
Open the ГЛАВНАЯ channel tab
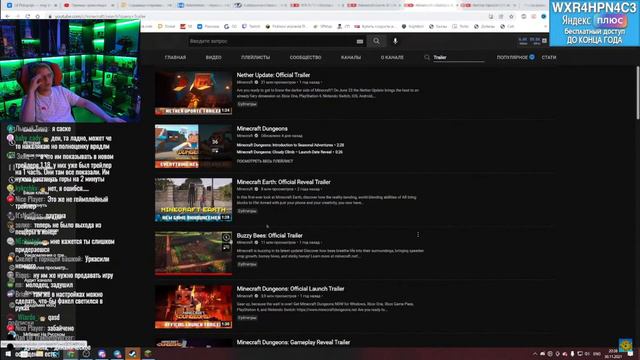click(x=175, y=58)
